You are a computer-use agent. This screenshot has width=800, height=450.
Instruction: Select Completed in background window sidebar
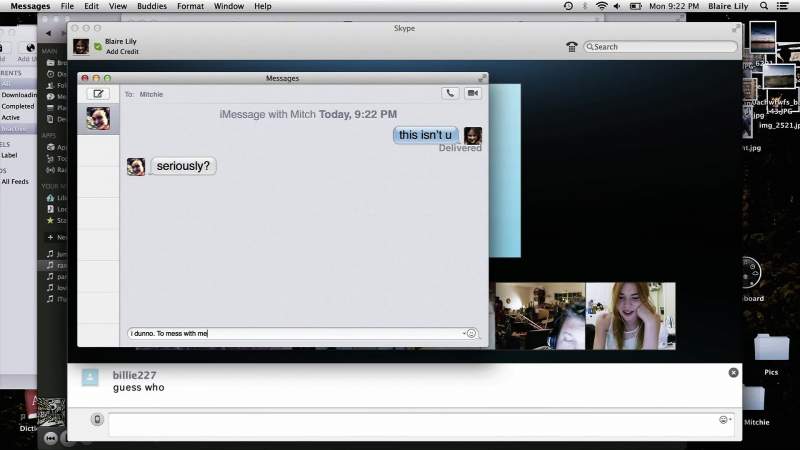(x=18, y=106)
